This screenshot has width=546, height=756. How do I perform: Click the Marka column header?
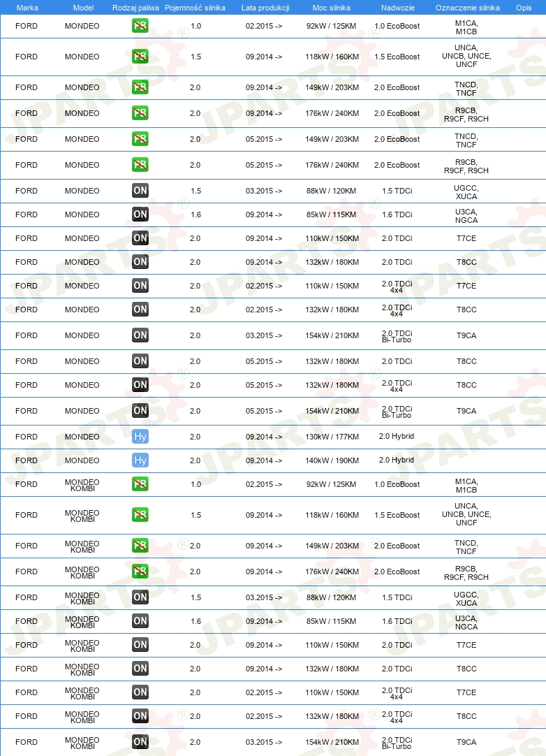coord(27,8)
